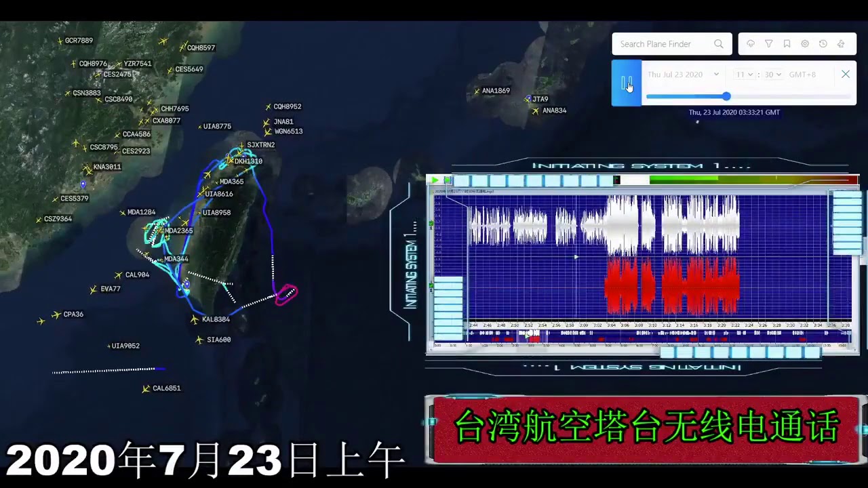Click the GMT+8 timezone label
This screenshot has width=868, height=488.
click(x=802, y=75)
